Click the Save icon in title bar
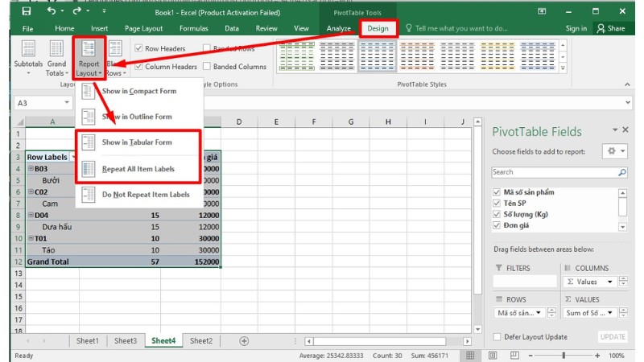This screenshot has width=644, height=362. pos(27,11)
